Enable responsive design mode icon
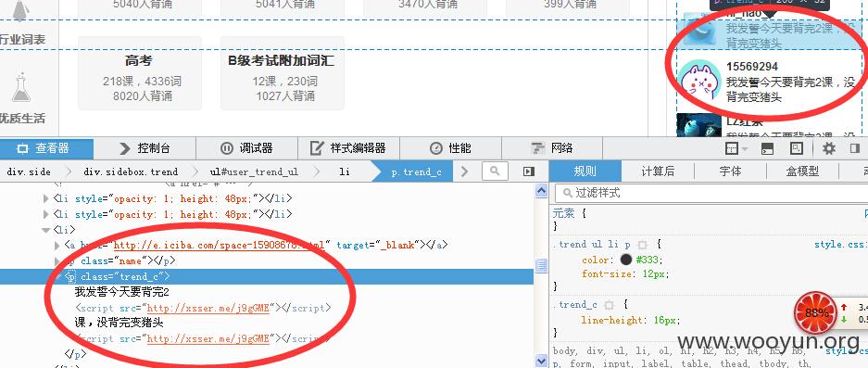Screen dimensions: 868x368 pyautogui.click(x=796, y=148)
